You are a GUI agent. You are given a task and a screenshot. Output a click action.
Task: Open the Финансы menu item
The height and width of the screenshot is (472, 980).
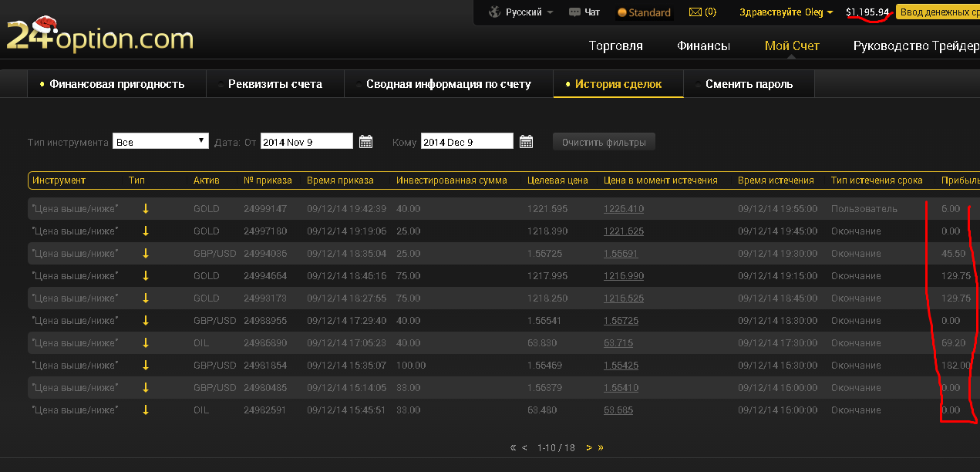703,46
